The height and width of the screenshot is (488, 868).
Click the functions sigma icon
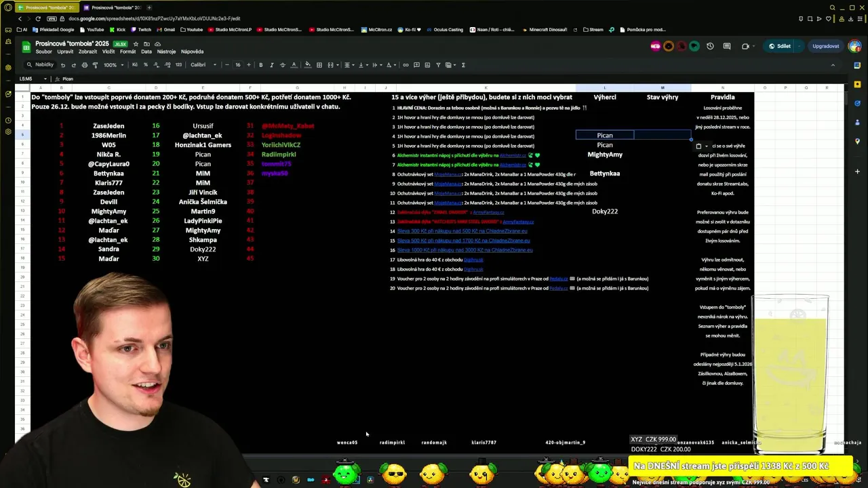coord(463,65)
